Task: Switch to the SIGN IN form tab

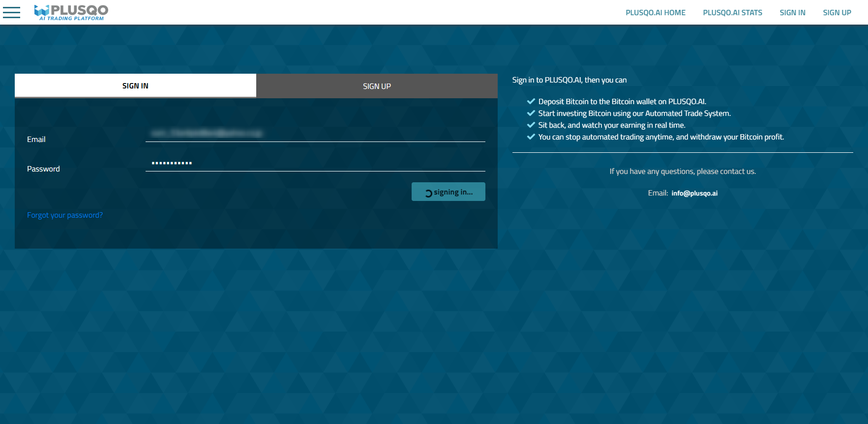Action: pos(135,85)
